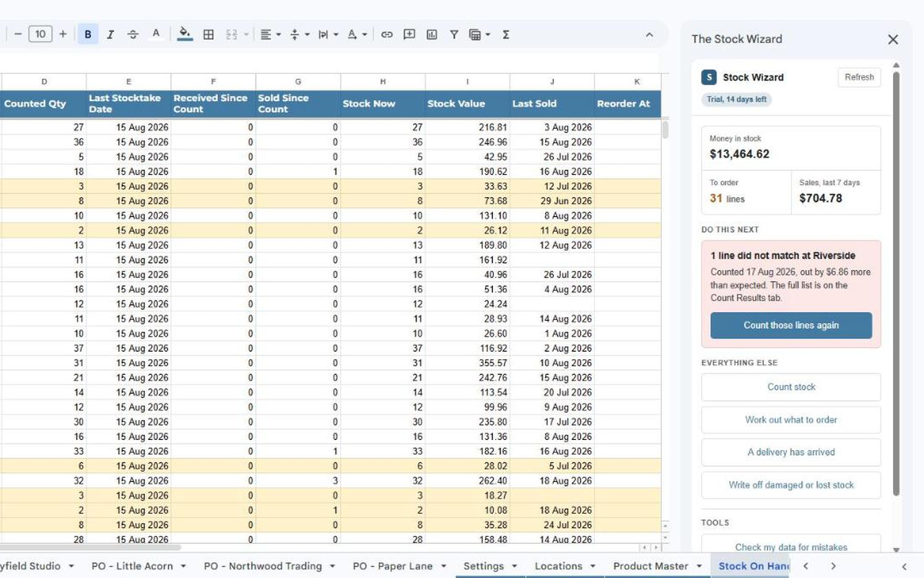
Task: Switch to PO - Paper Lane sheet tab
Action: (x=394, y=566)
